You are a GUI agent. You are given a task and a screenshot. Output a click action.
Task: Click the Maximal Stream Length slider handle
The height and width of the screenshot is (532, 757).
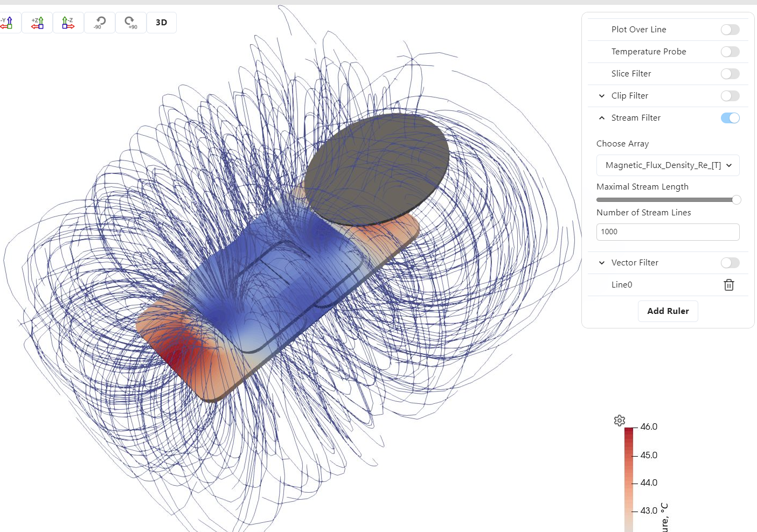coord(737,200)
